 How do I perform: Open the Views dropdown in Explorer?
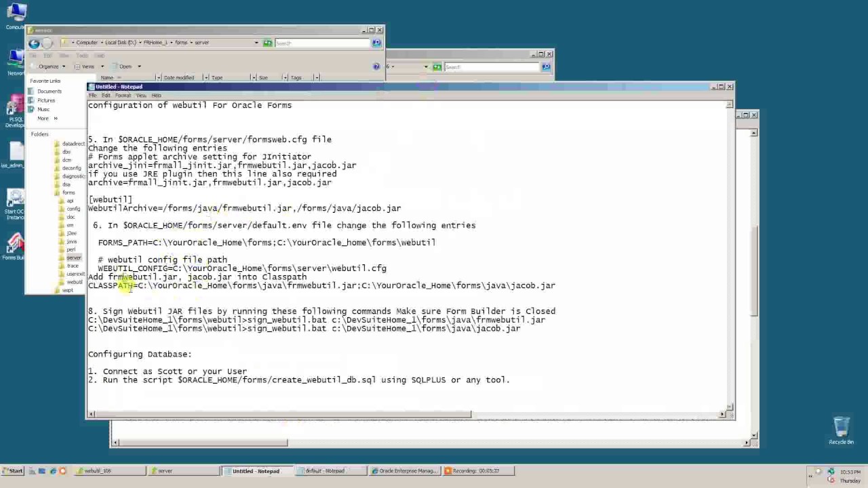coord(88,66)
